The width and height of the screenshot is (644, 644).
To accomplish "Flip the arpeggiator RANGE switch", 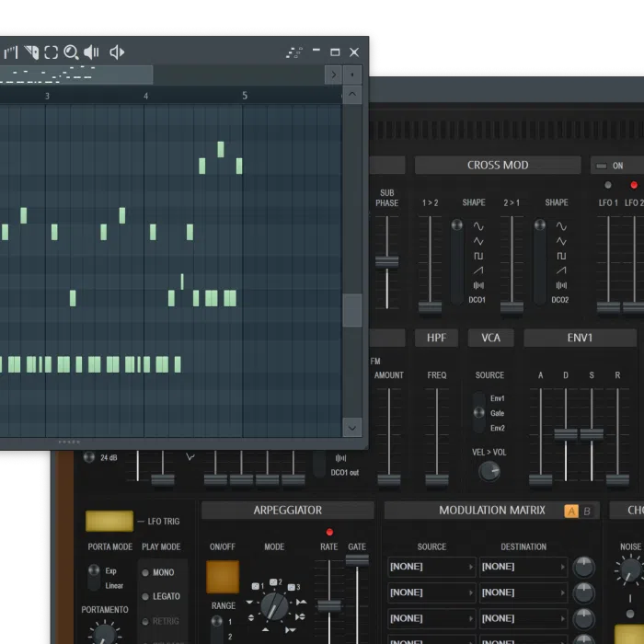I will (217, 628).
